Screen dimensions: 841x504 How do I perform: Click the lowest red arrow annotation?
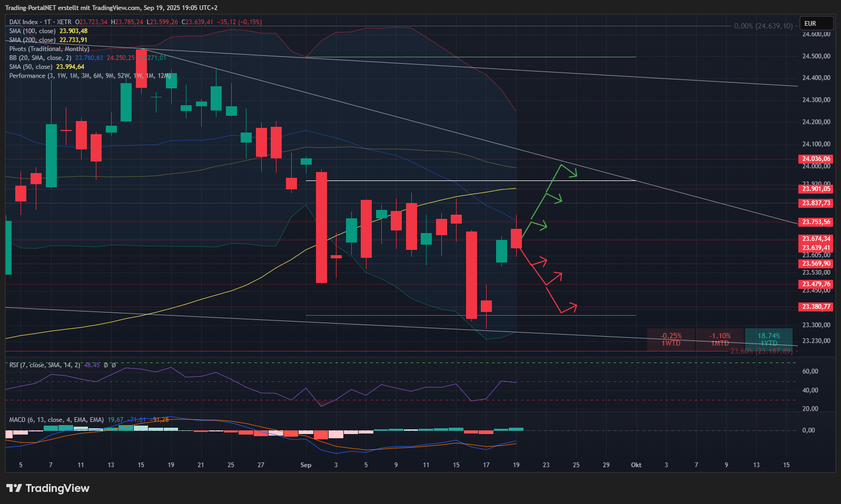[568, 308]
